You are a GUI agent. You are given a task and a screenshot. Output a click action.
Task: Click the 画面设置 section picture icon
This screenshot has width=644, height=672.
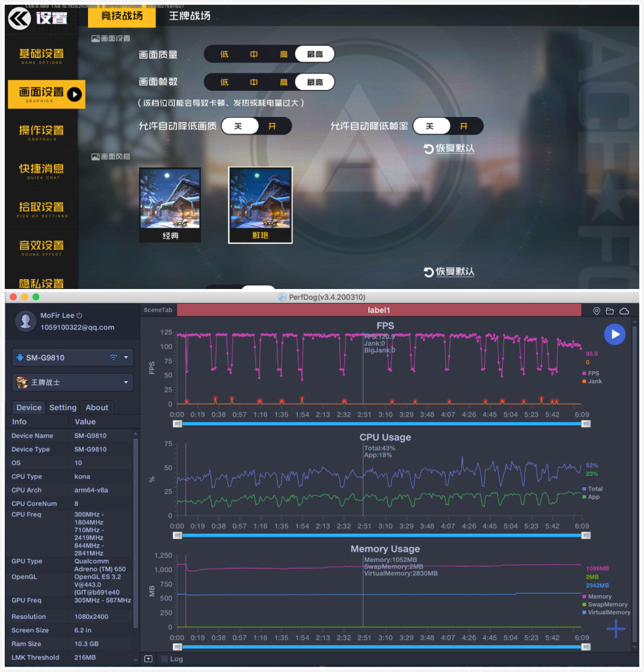pos(95,38)
